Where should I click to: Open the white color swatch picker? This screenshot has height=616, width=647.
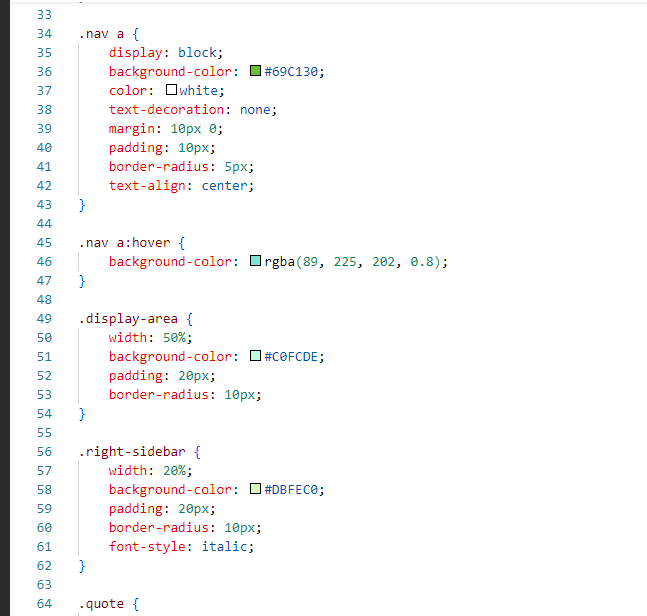click(171, 90)
